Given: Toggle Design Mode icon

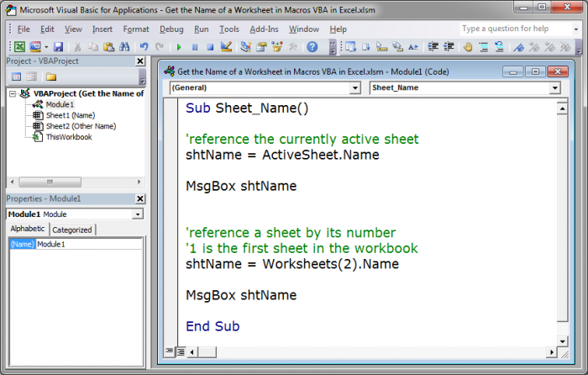Looking at the screenshot, I should [226, 47].
